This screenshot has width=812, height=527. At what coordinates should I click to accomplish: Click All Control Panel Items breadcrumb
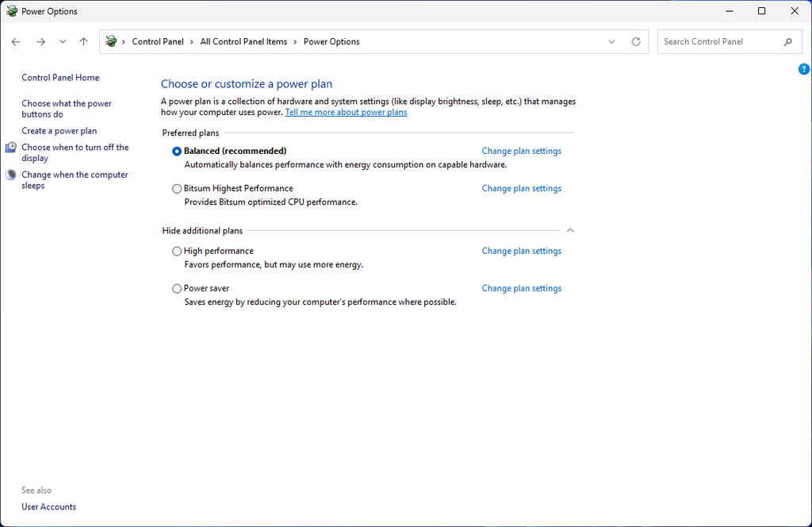(243, 42)
